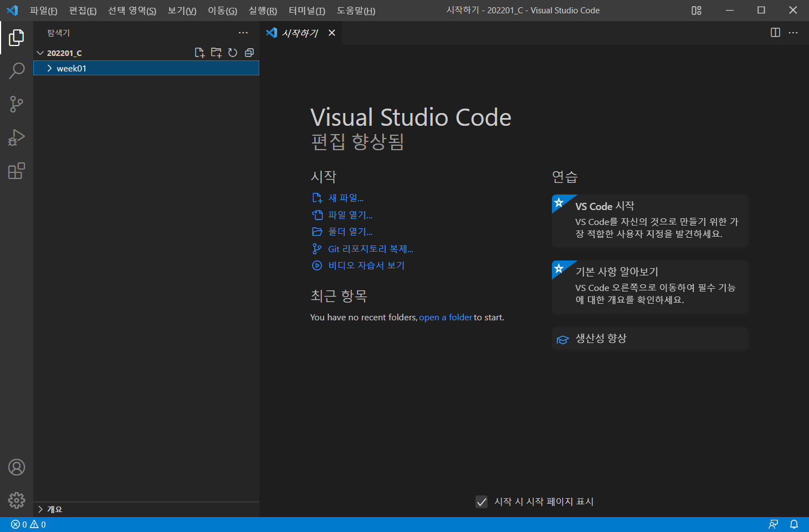This screenshot has width=809, height=532.
Task: Click the 파일 열기... link
Action: tap(350, 215)
